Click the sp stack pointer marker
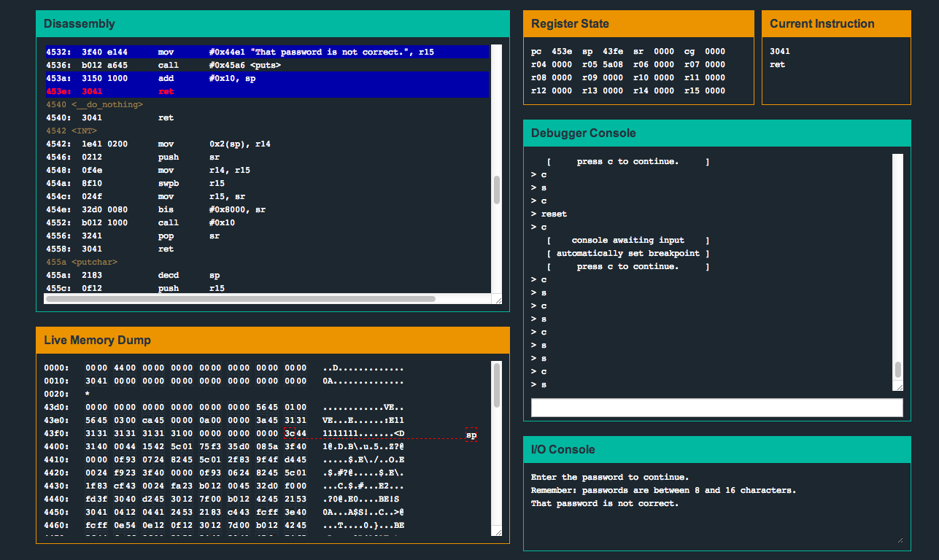The height and width of the screenshot is (560, 939). (x=471, y=435)
